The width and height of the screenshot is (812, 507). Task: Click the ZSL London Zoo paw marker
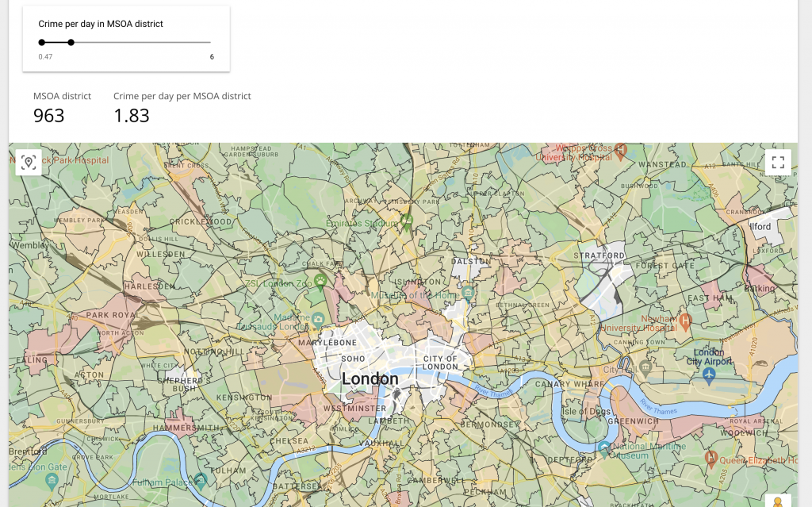click(x=320, y=282)
